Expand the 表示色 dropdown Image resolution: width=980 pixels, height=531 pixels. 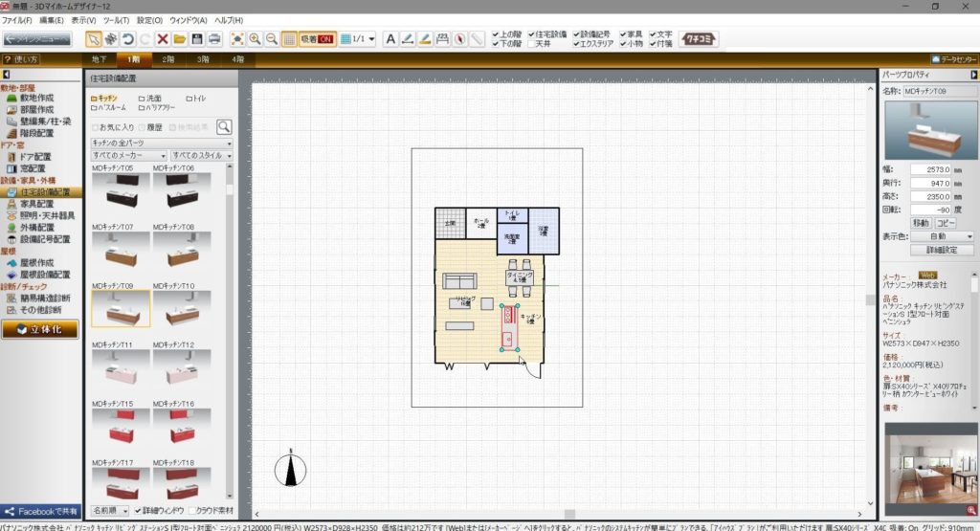(x=941, y=235)
